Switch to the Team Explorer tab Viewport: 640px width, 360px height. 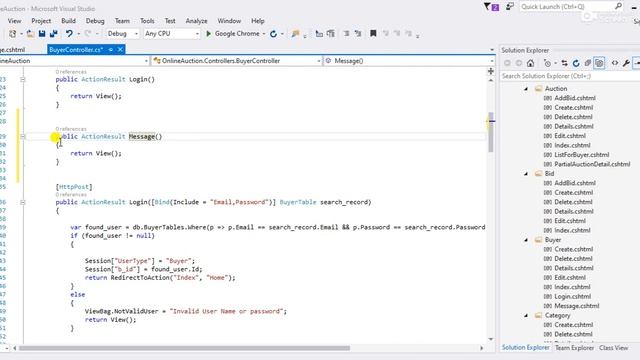[x=574, y=348]
